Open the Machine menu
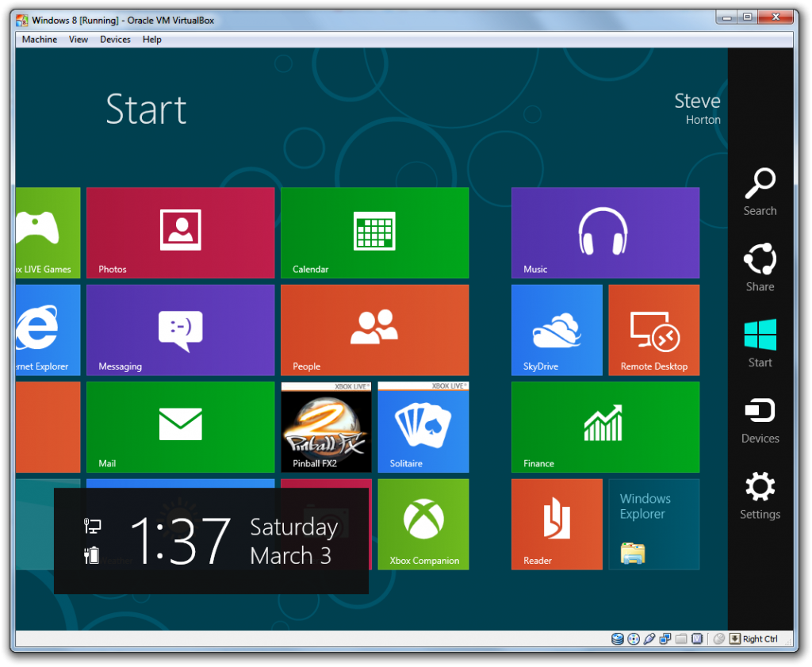 click(x=40, y=40)
